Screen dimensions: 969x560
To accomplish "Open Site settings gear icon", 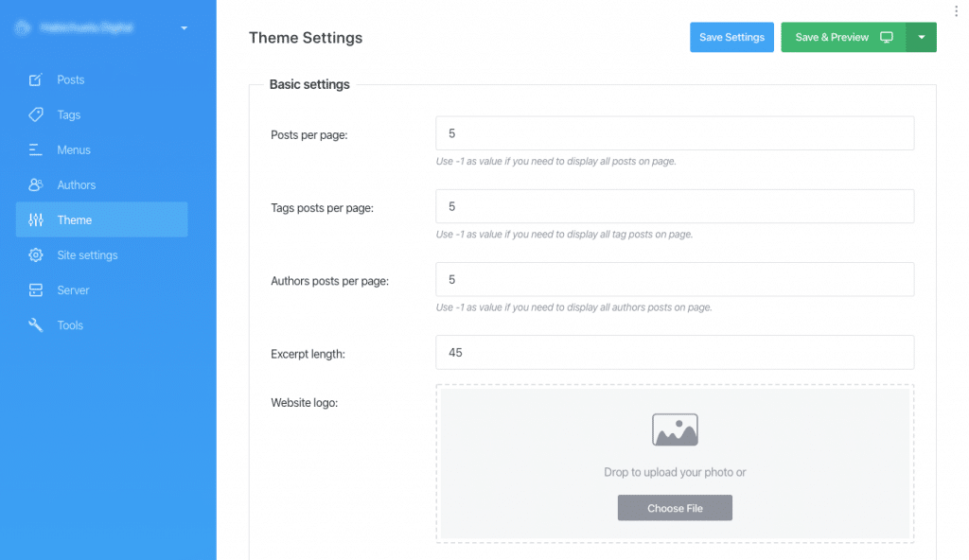I will (x=37, y=254).
